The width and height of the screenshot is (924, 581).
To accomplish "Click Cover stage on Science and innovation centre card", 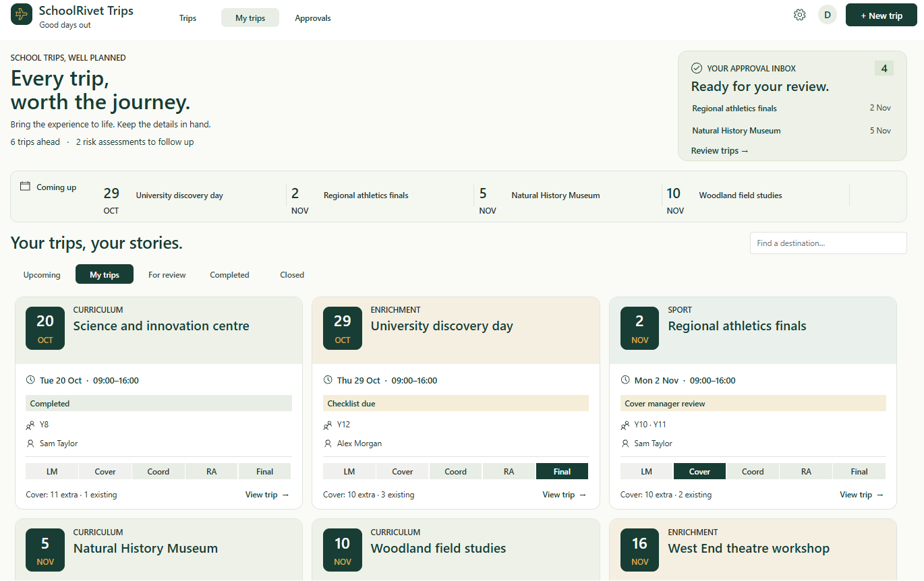I will tap(105, 471).
